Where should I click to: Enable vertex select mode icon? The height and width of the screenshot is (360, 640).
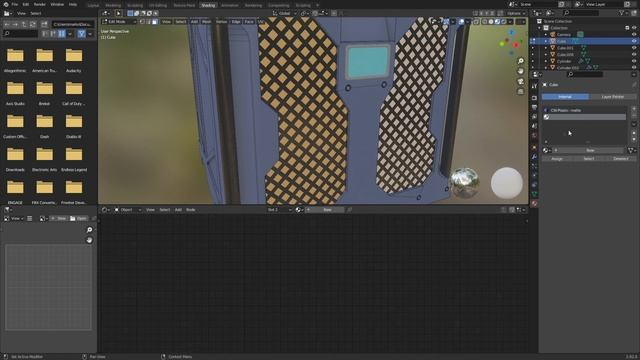tap(142, 22)
